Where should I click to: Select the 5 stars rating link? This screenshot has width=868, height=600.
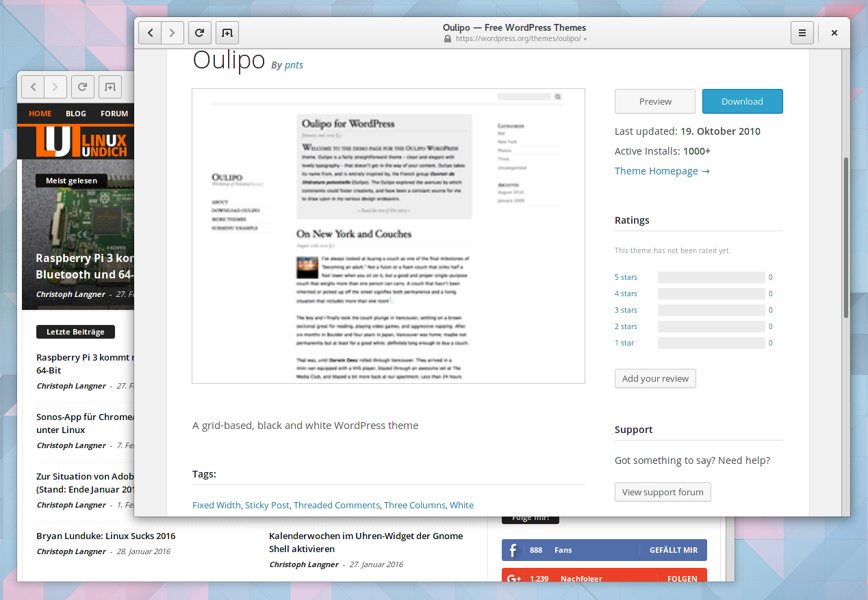(x=626, y=277)
